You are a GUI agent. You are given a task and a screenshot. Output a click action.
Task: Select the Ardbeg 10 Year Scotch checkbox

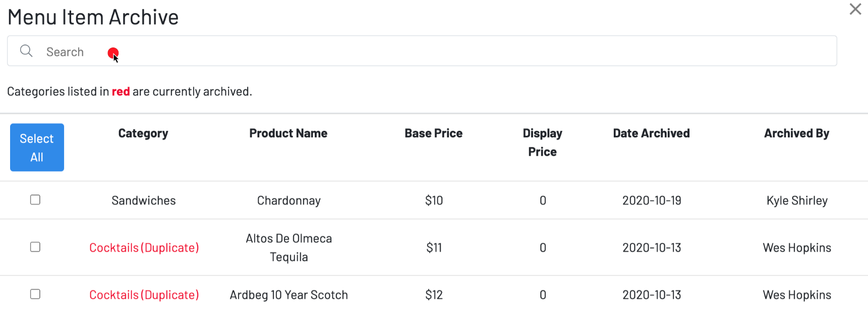[35, 294]
